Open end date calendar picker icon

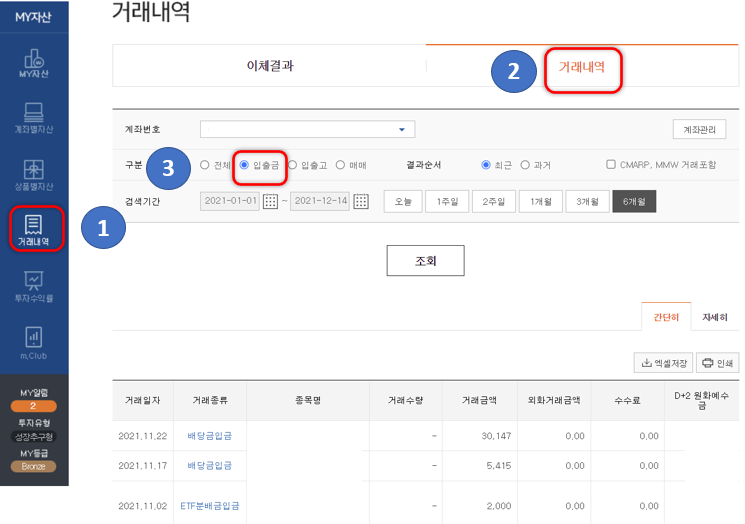pos(361,201)
